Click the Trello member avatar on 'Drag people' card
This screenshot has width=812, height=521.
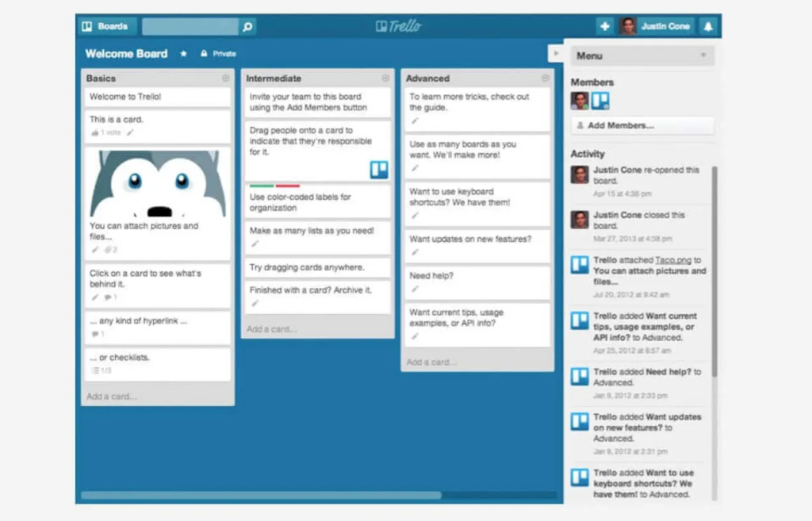click(378, 170)
